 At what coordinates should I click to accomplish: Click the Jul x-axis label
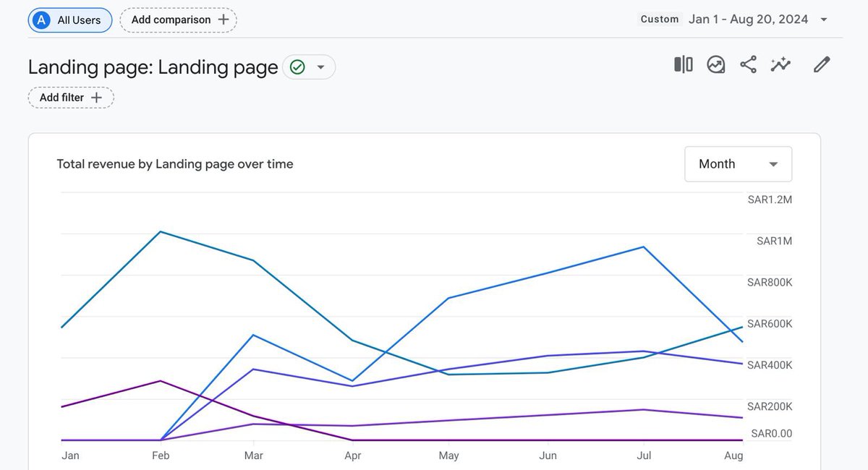(x=644, y=456)
